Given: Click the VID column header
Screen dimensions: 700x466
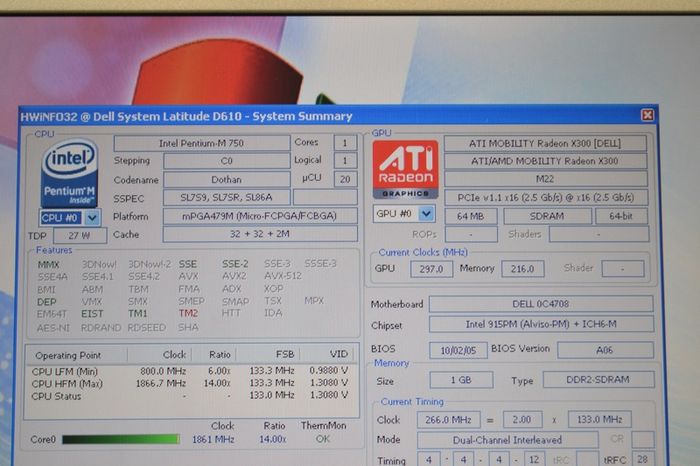Looking at the screenshot, I should [329, 354].
